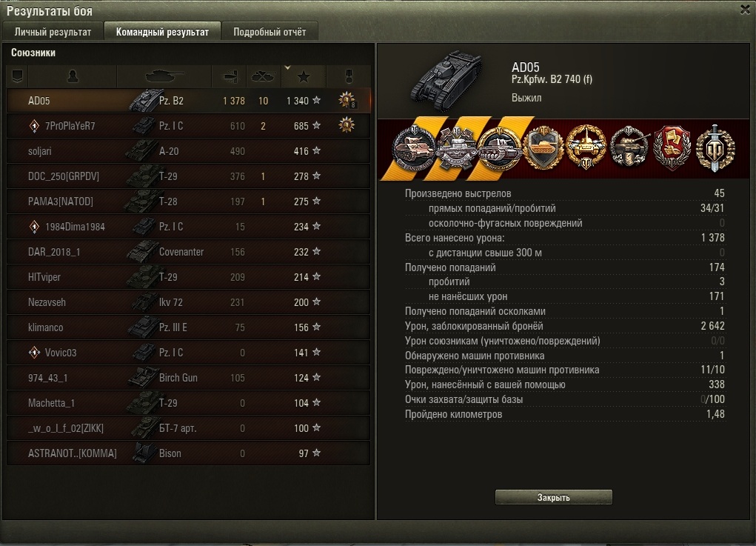
Task: Select the sword and shield medal
Action: pyautogui.click(x=716, y=149)
